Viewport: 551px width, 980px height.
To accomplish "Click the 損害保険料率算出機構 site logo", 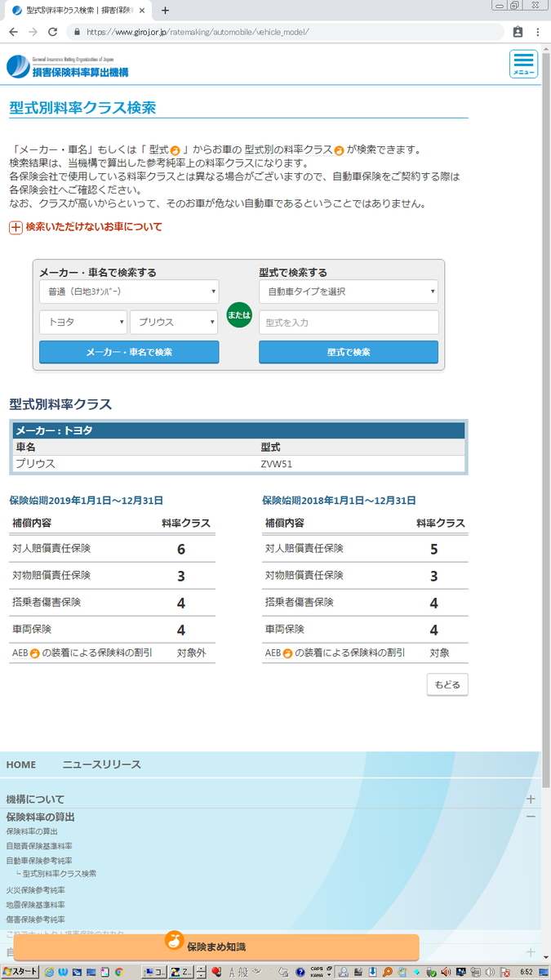I will pyautogui.click(x=68, y=67).
